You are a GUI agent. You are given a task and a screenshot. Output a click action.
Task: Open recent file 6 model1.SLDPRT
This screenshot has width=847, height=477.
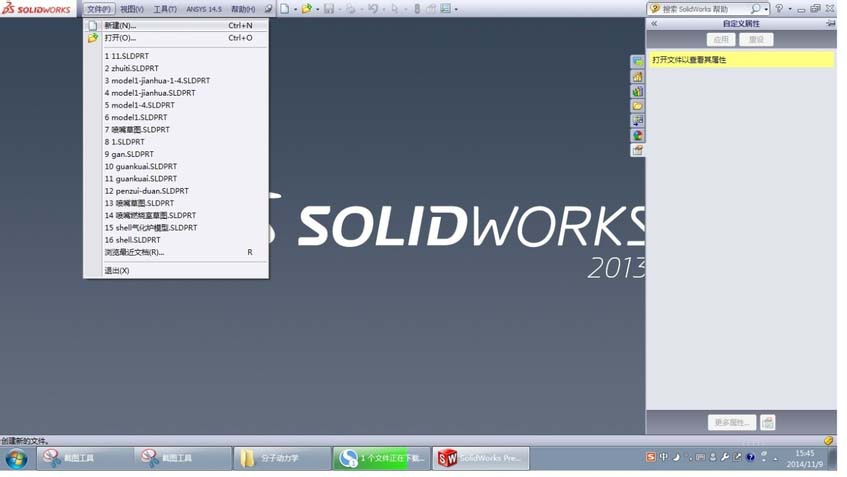pos(176,117)
